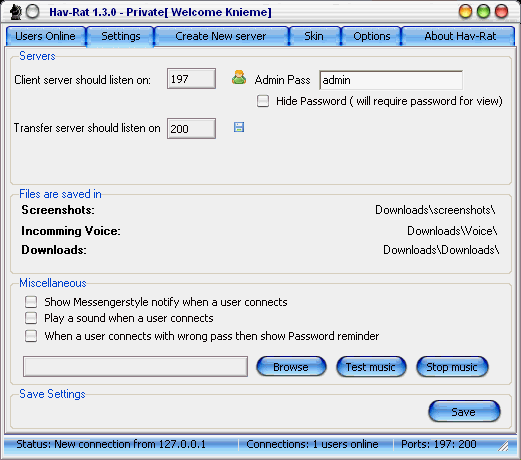Click the red round close button
The image size is (521, 460).
click(501, 11)
